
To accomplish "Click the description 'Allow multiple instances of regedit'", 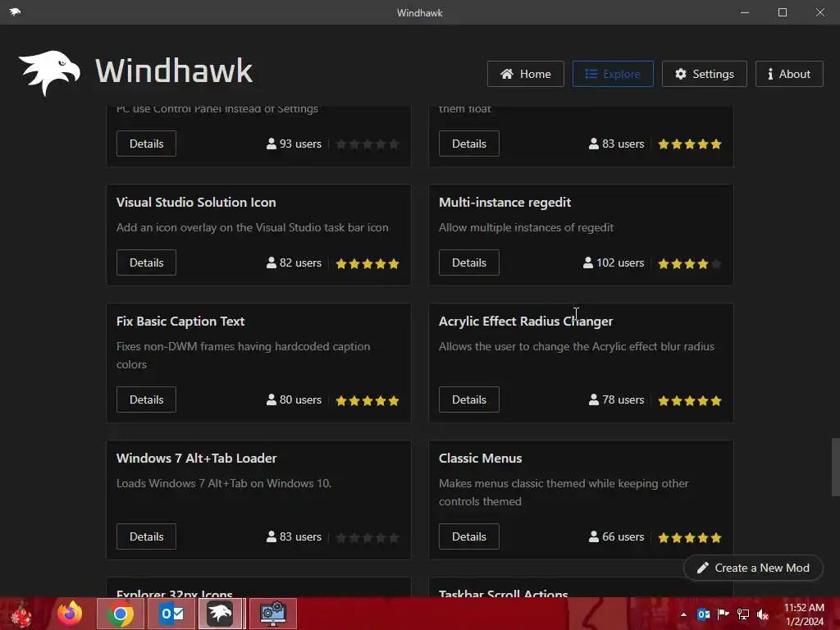I will [x=526, y=228].
